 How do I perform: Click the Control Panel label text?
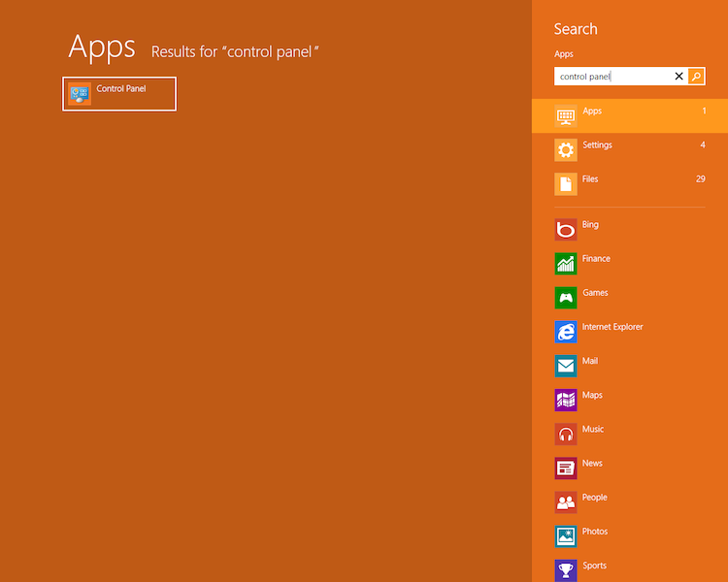pyautogui.click(x=121, y=89)
